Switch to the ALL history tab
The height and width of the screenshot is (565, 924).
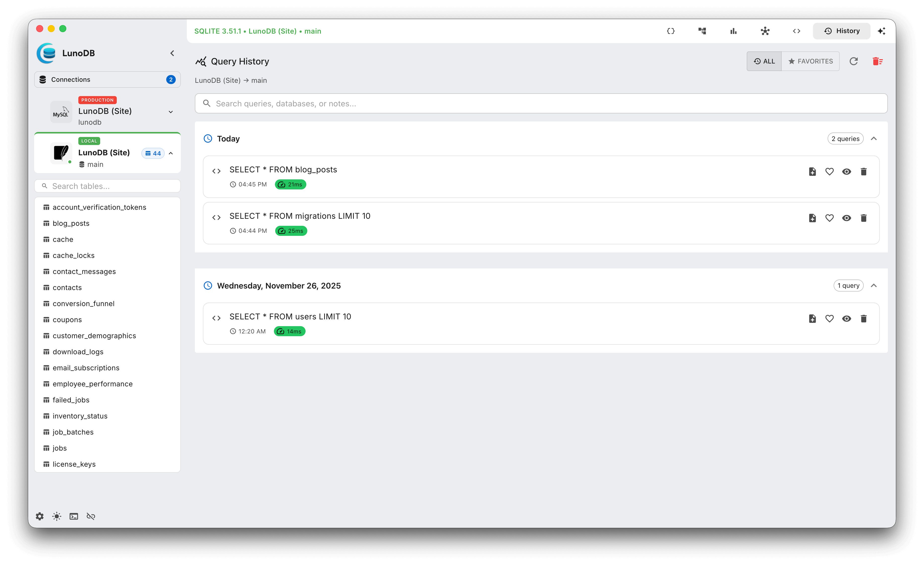point(764,61)
